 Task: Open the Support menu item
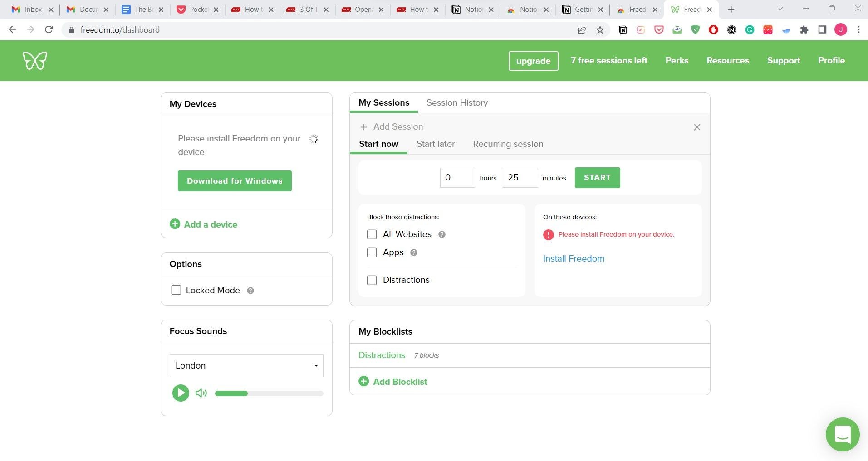point(783,61)
